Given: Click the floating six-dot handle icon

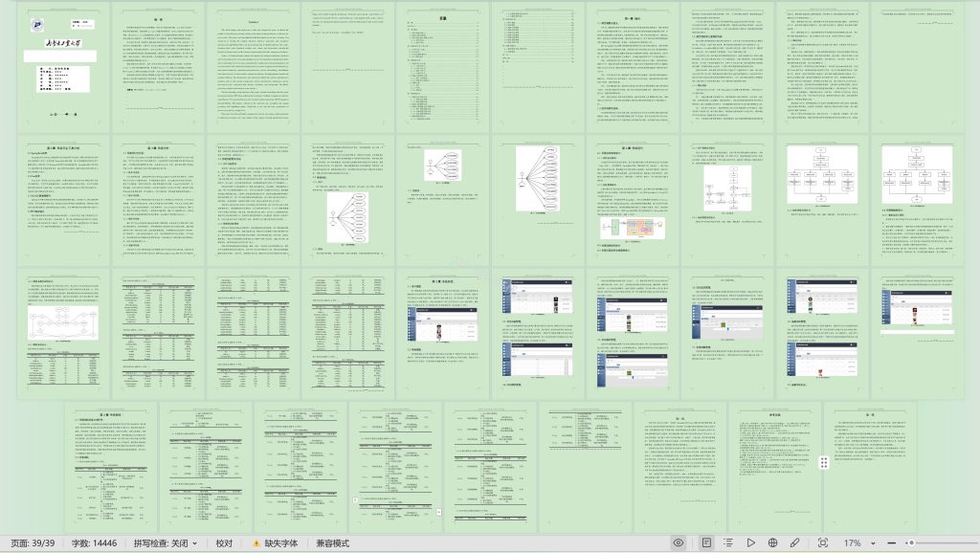Looking at the screenshot, I should pyautogui.click(x=824, y=462).
